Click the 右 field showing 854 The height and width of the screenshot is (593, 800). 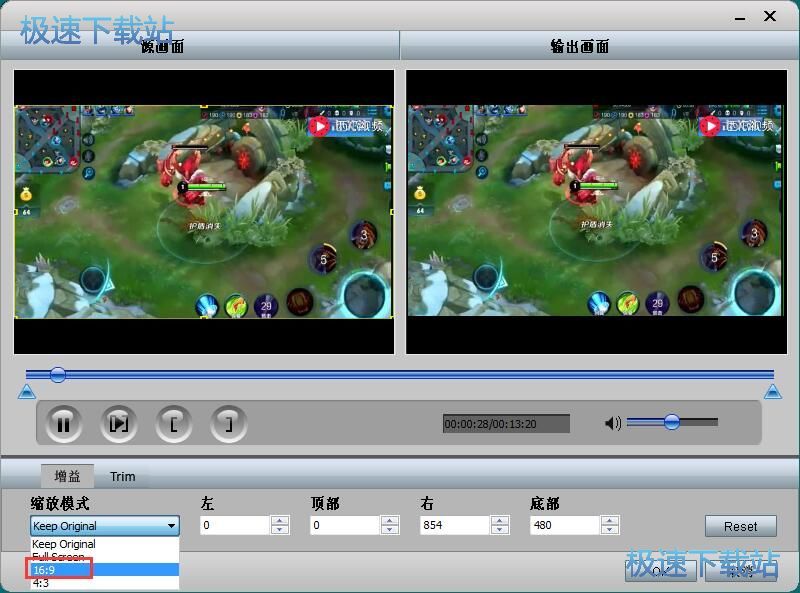coord(455,525)
